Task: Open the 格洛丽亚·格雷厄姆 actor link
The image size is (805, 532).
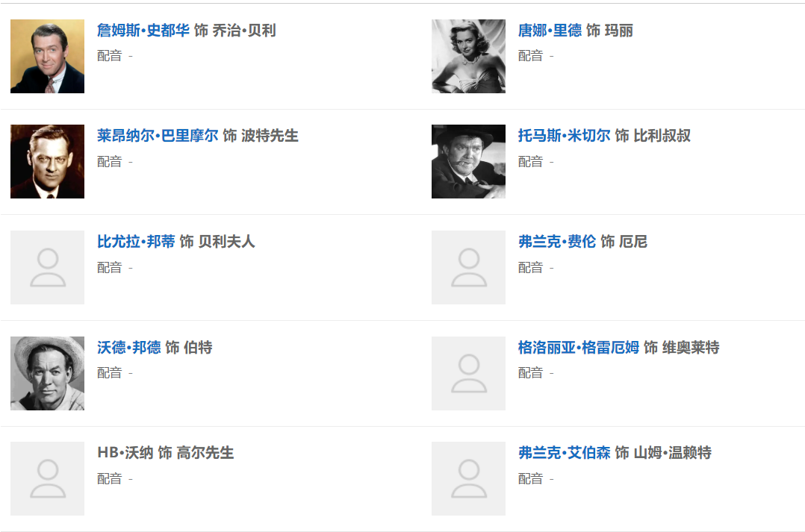Action: pos(579,348)
